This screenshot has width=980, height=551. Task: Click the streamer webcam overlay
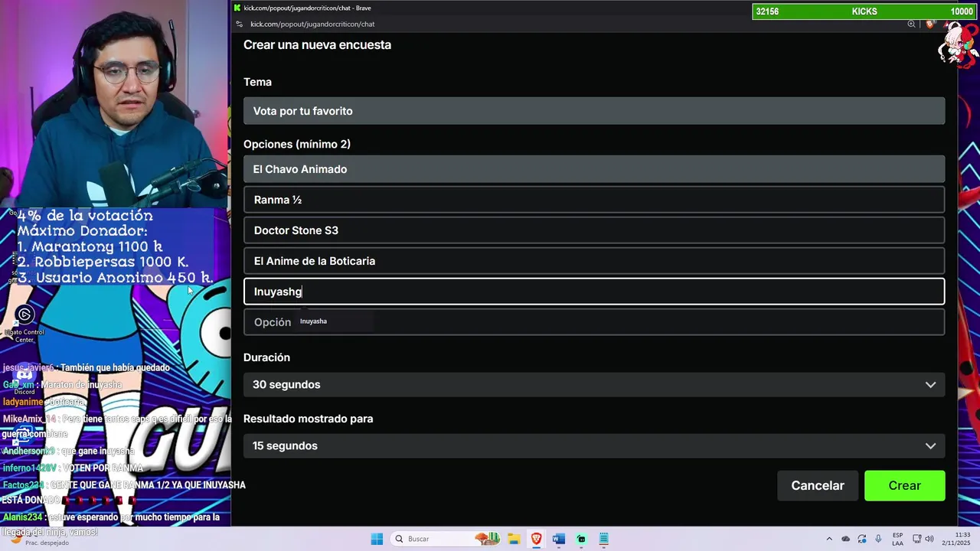tap(115, 103)
